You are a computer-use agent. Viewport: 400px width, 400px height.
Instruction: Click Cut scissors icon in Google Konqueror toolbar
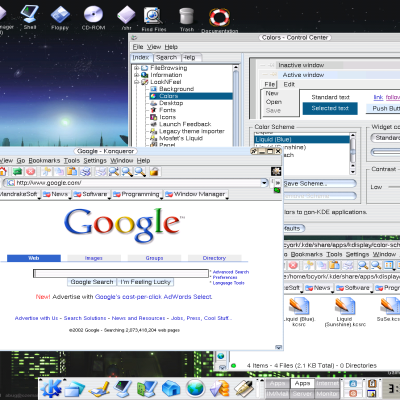click(x=46, y=172)
